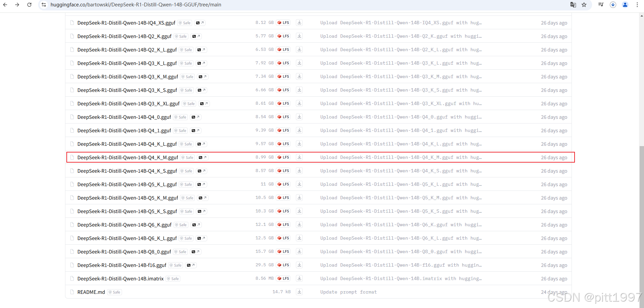The width and height of the screenshot is (644, 308).
Task: Click the Safe badge on Q3_K_S.gguf
Action: click(187, 90)
